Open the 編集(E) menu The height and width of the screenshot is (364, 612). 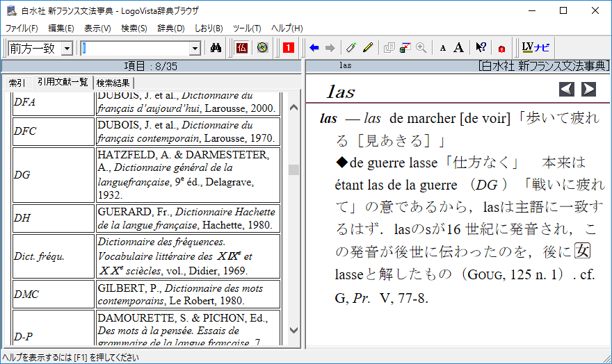pos(61,28)
